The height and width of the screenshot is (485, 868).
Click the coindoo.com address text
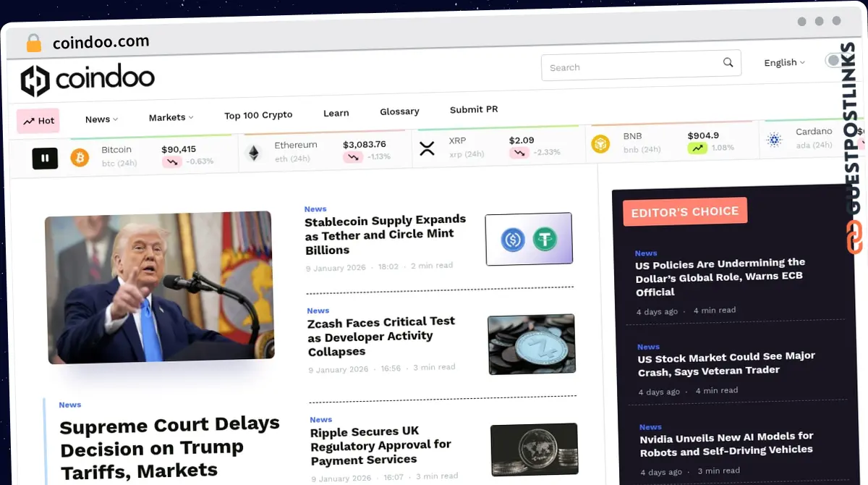point(101,42)
